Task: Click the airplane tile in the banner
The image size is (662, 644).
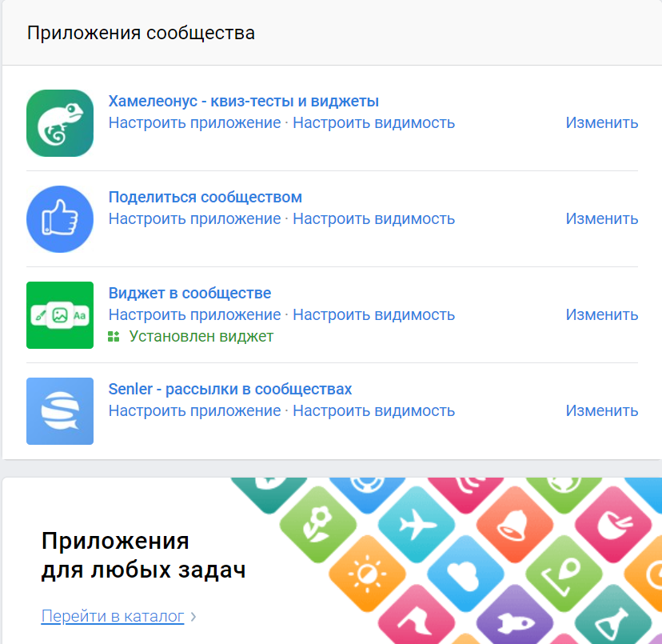Action: (417, 525)
